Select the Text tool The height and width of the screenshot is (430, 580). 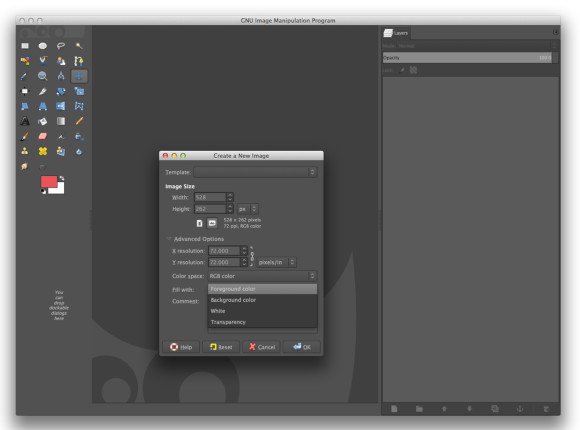(x=25, y=121)
